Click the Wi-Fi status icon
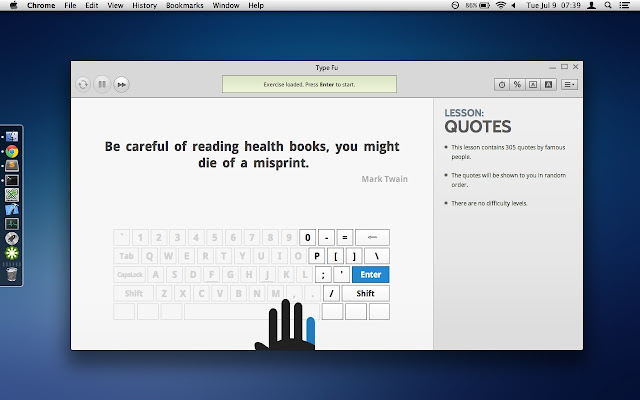The height and width of the screenshot is (400, 640). click(x=500, y=5)
